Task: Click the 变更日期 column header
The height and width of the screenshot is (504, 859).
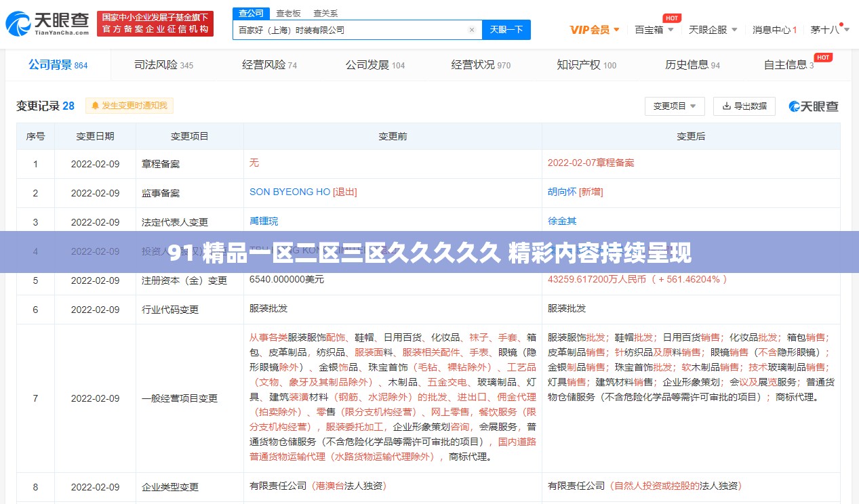Action: [x=95, y=136]
